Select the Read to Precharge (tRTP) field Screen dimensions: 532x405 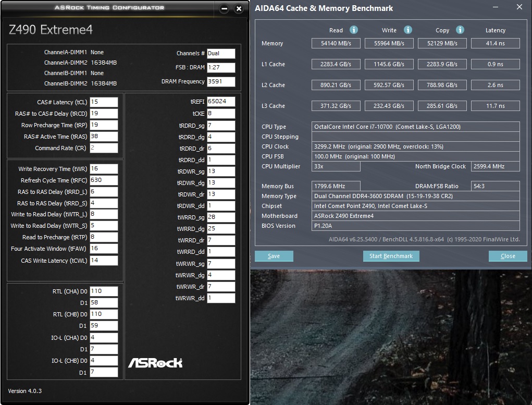[x=104, y=237]
